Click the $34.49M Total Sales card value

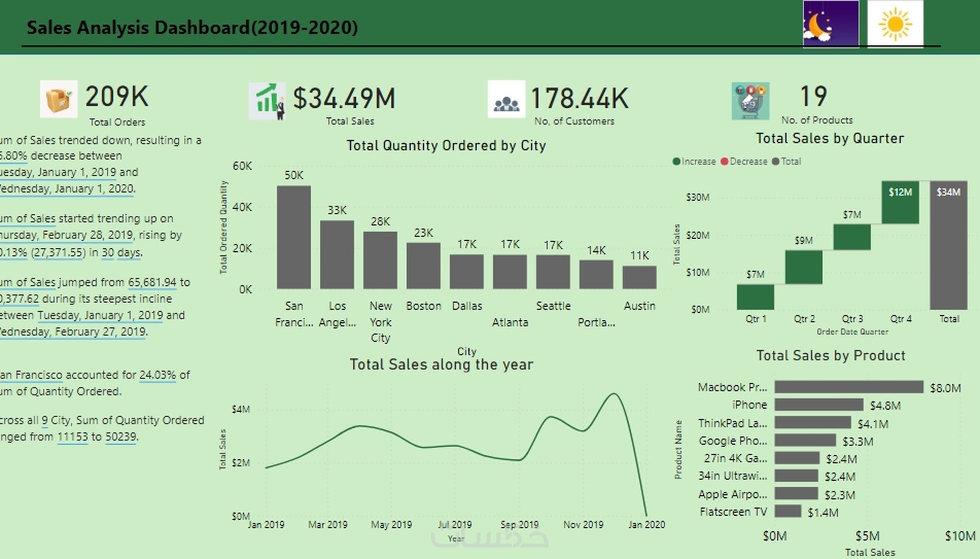[344, 99]
